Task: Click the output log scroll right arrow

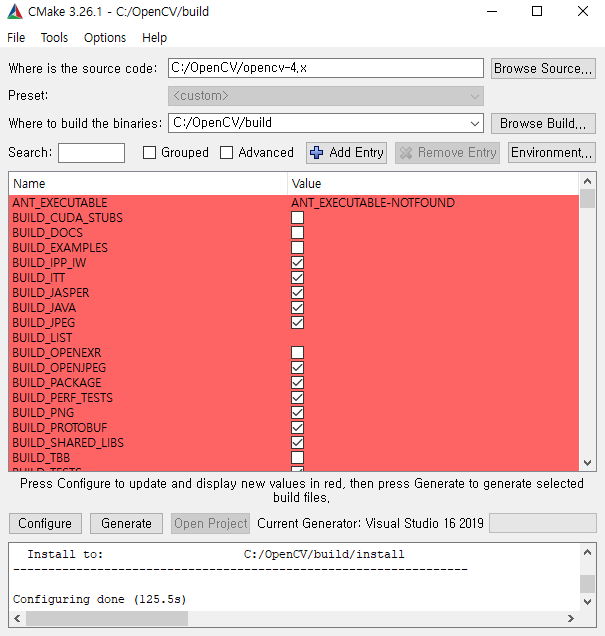Action: pos(571,619)
